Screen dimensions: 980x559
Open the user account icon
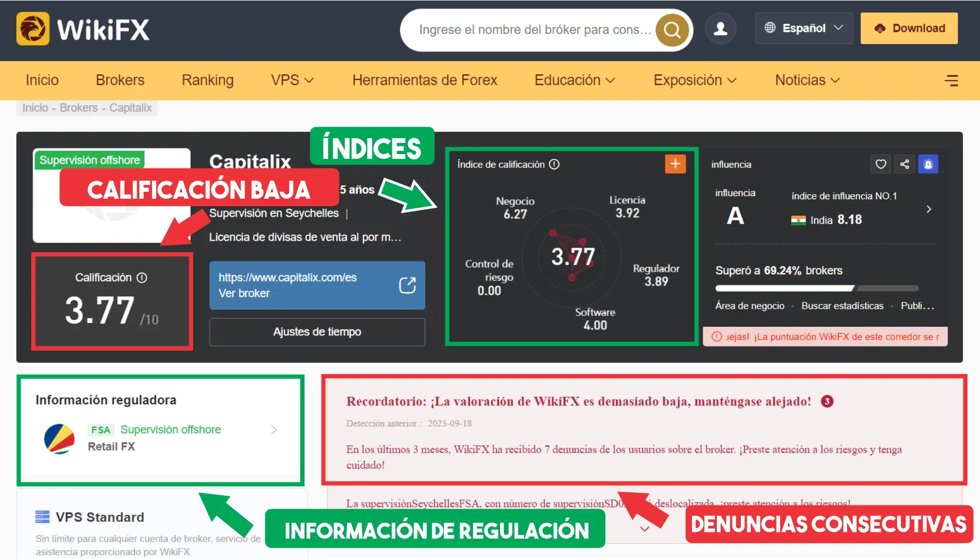click(721, 29)
